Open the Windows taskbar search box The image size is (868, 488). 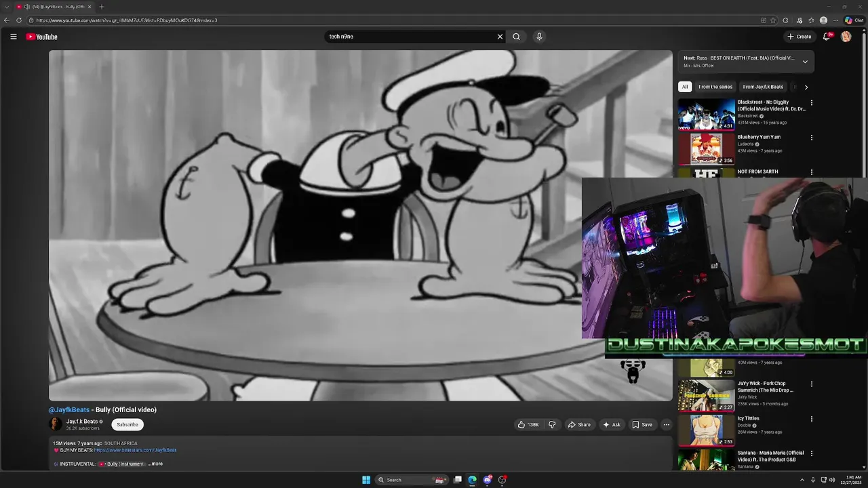[x=410, y=480]
